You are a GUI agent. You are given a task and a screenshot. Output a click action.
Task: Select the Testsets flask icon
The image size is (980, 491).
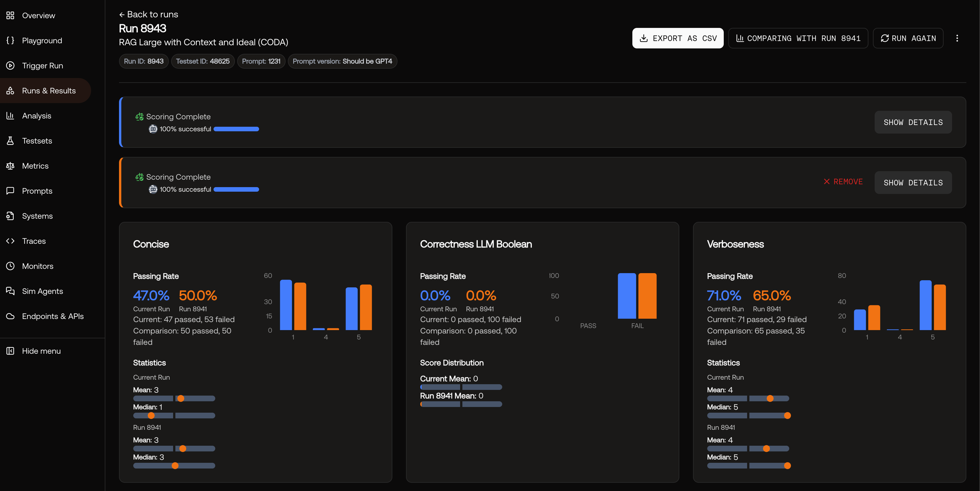pos(10,141)
